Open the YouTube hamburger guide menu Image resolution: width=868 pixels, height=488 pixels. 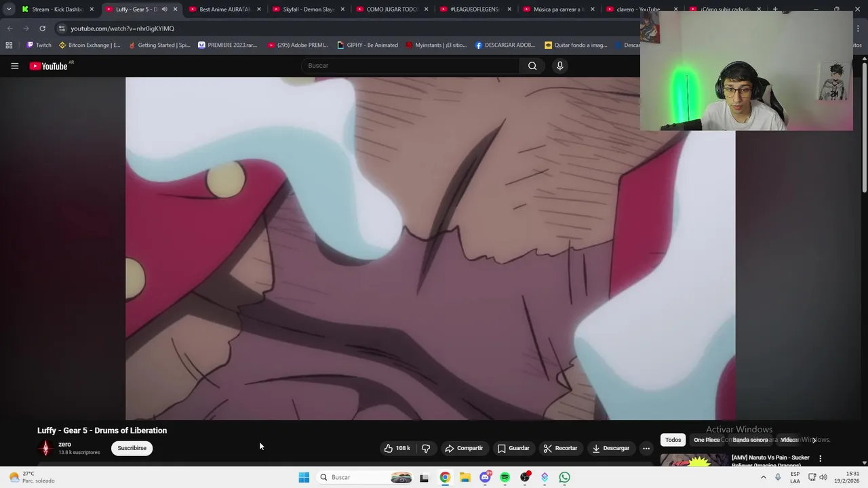point(14,66)
